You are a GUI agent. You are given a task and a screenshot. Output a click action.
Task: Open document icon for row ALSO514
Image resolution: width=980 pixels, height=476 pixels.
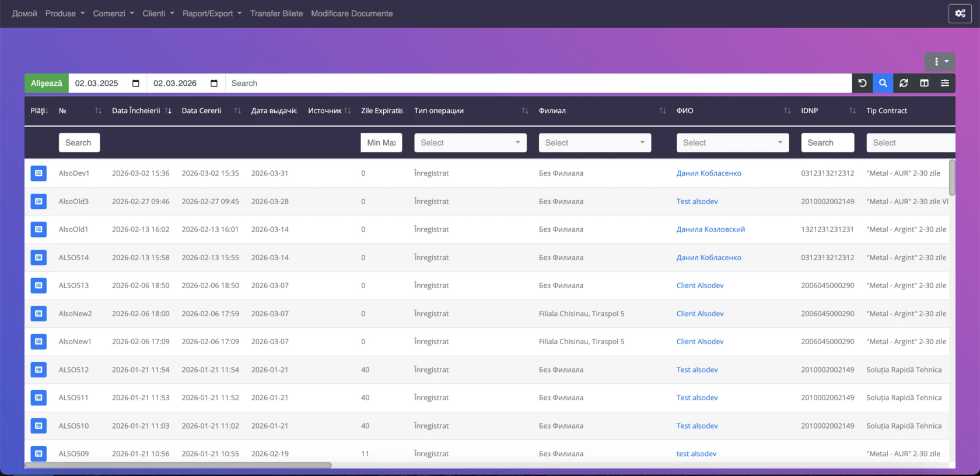pos(38,257)
